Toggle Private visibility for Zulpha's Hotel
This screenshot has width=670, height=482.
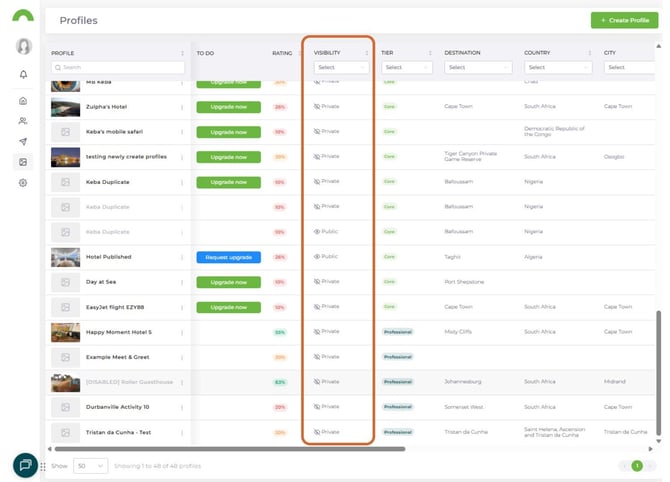pyautogui.click(x=326, y=106)
